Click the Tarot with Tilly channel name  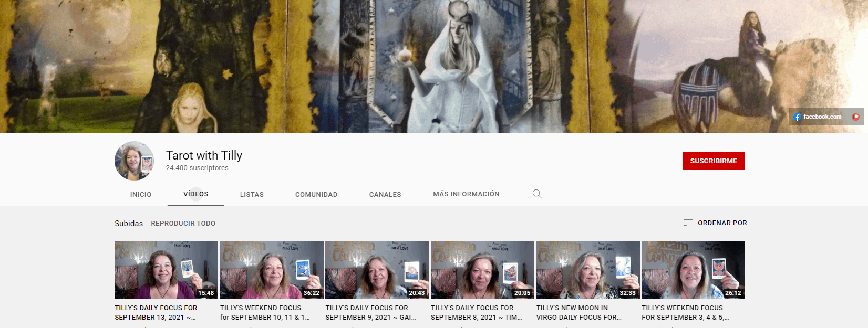point(204,155)
